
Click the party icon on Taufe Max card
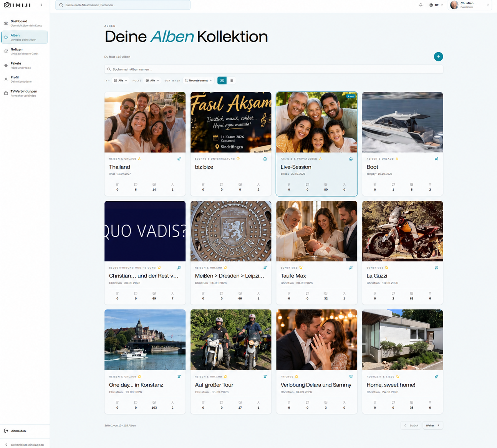(351, 268)
